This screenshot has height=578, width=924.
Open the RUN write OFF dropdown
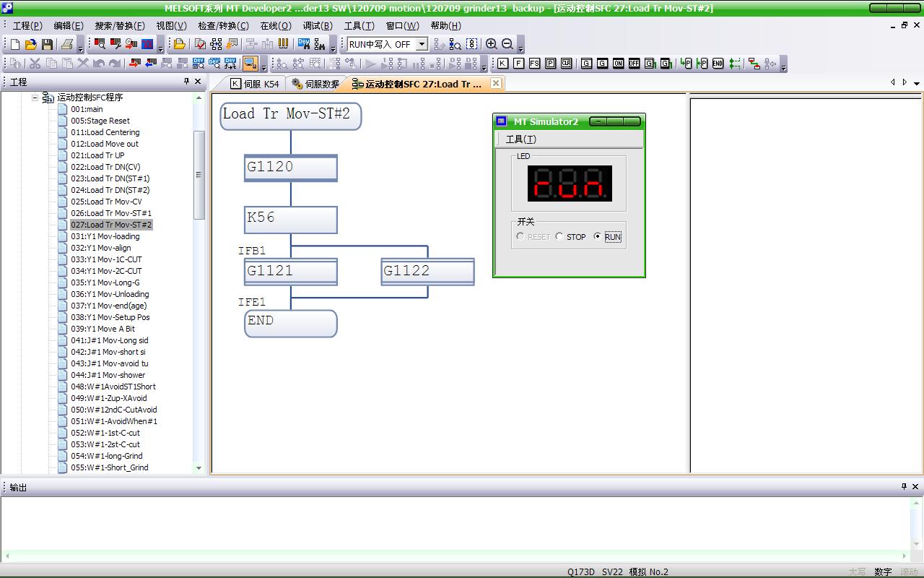[422, 44]
